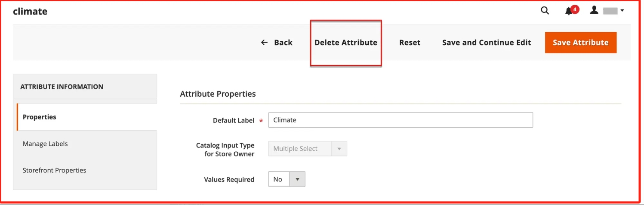Click the orange Save Attribute button
The width and height of the screenshot is (644, 205).
(x=580, y=43)
